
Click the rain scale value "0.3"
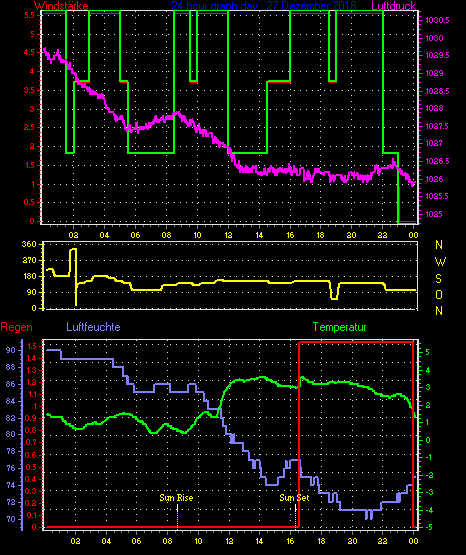[32, 491]
